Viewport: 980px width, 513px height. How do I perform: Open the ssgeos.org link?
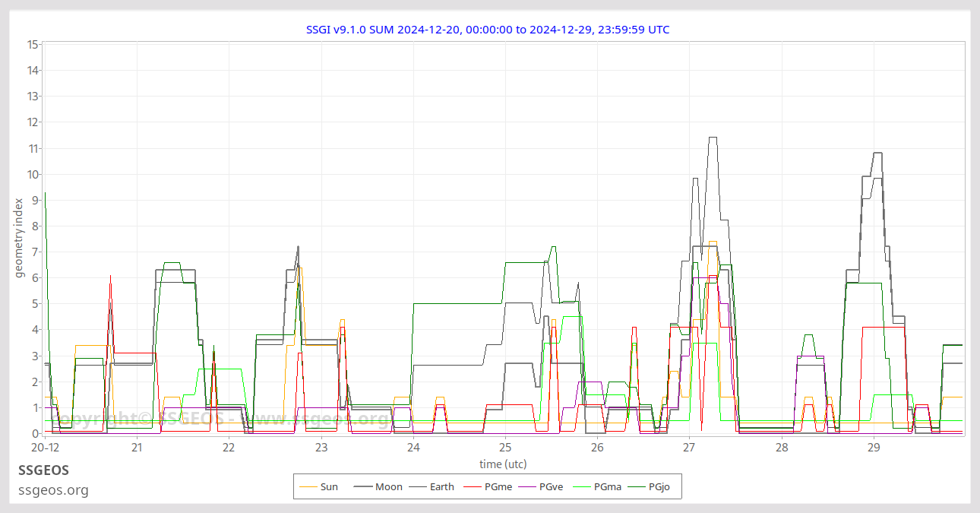coord(53,490)
